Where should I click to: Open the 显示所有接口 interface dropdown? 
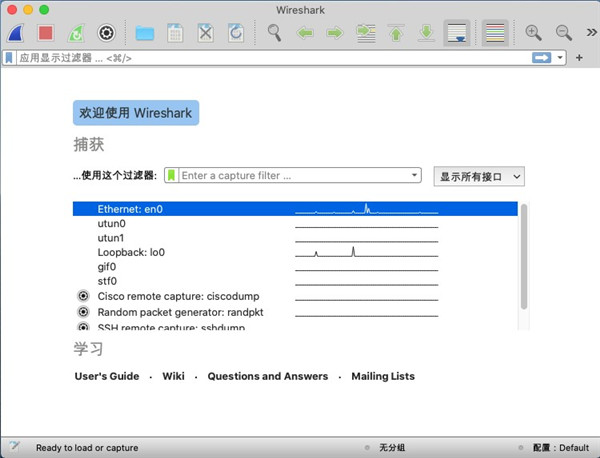coord(480,176)
